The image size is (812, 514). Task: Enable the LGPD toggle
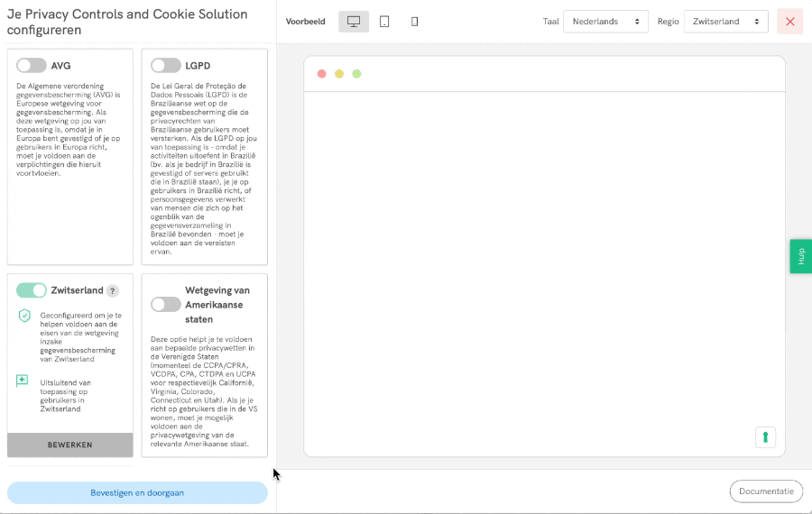click(x=166, y=66)
